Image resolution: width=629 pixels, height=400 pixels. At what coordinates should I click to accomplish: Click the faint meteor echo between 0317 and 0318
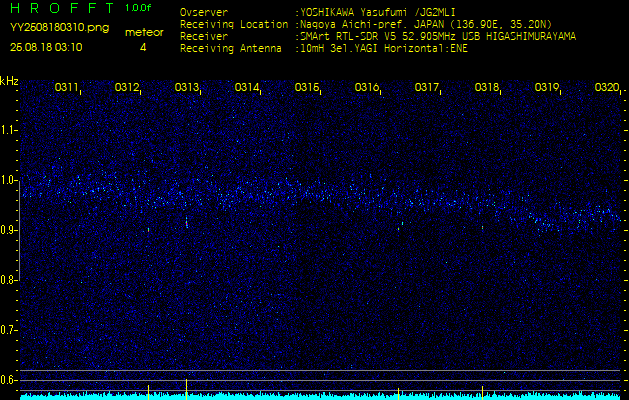483,227
